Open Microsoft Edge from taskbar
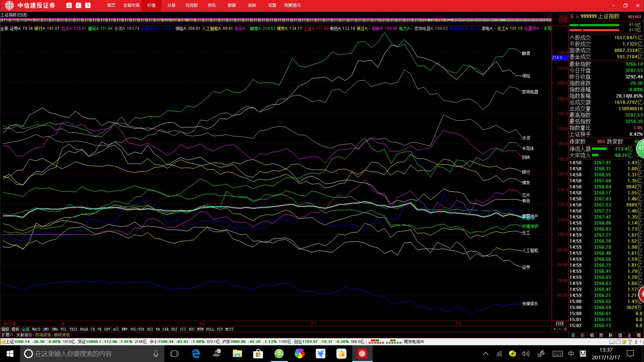Screen dimensions: 644x362 coord(196,354)
